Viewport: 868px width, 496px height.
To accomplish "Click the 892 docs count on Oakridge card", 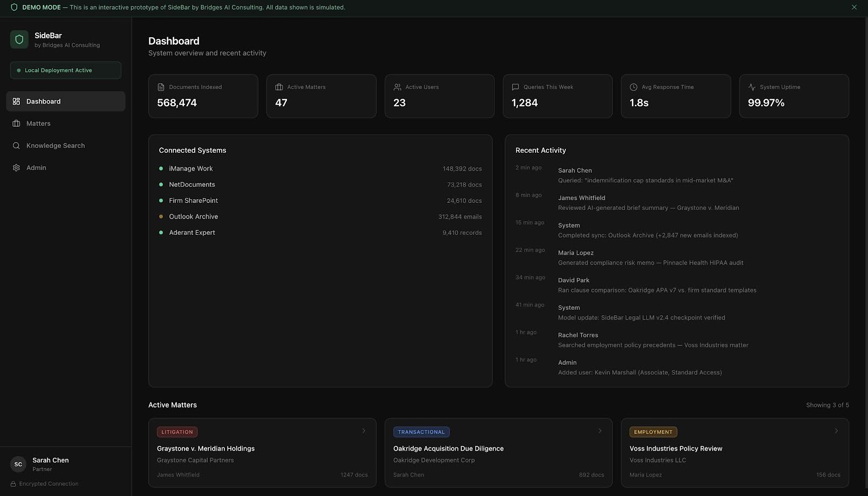I will point(592,475).
